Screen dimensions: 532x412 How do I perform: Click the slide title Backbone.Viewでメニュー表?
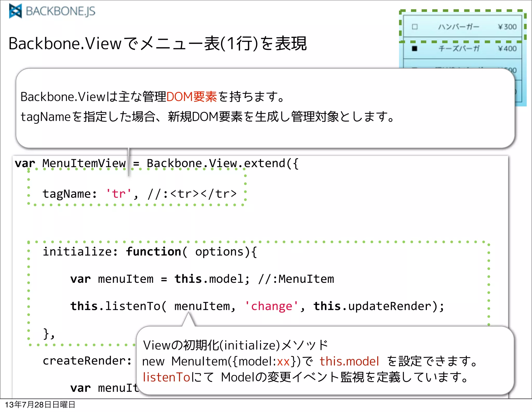click(x=157, y=43)
